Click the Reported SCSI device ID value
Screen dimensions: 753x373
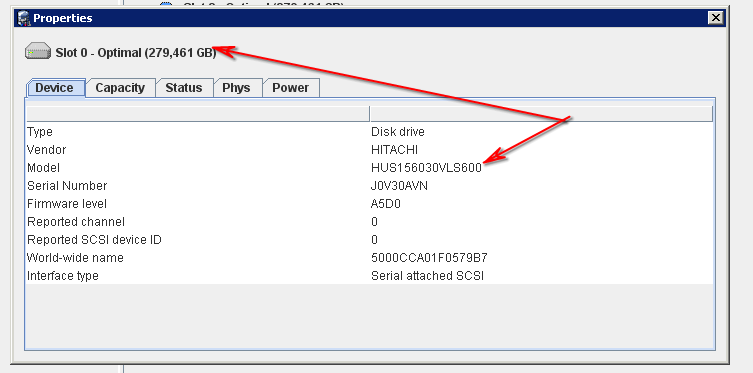[375, 240]
